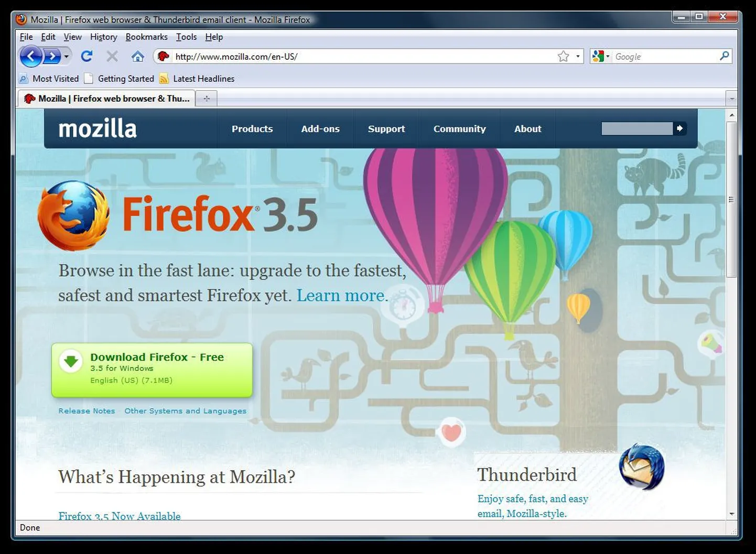Screen dimensions: 756x554
Task: Open the Tools menu
Action: pos(186,37)
